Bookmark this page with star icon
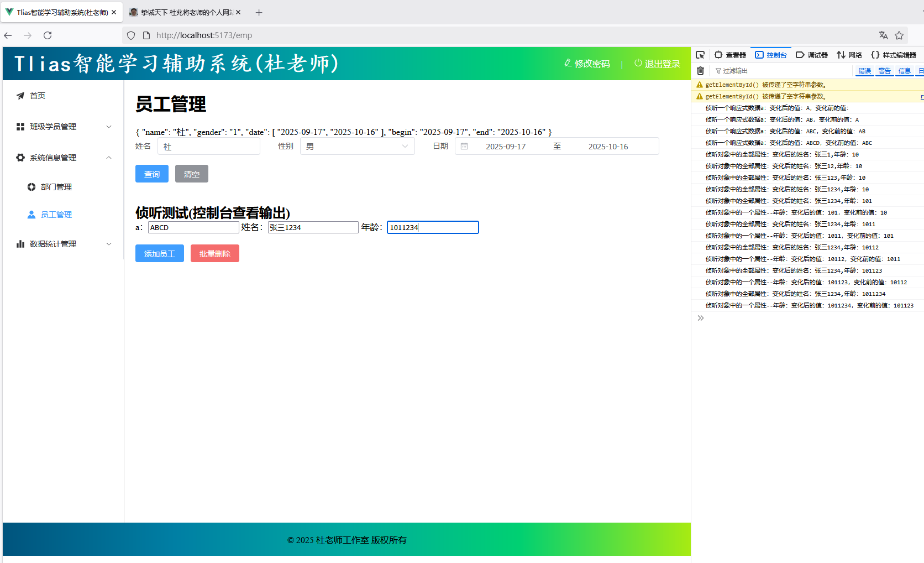 pyautogui.click(x=899, y=35)
